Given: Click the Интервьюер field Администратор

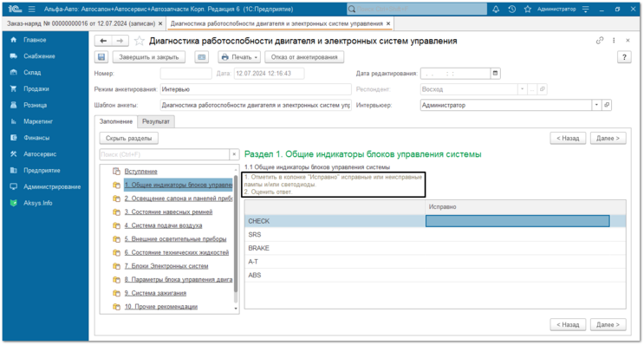Looking at the screenshot, I should [506, 105].
